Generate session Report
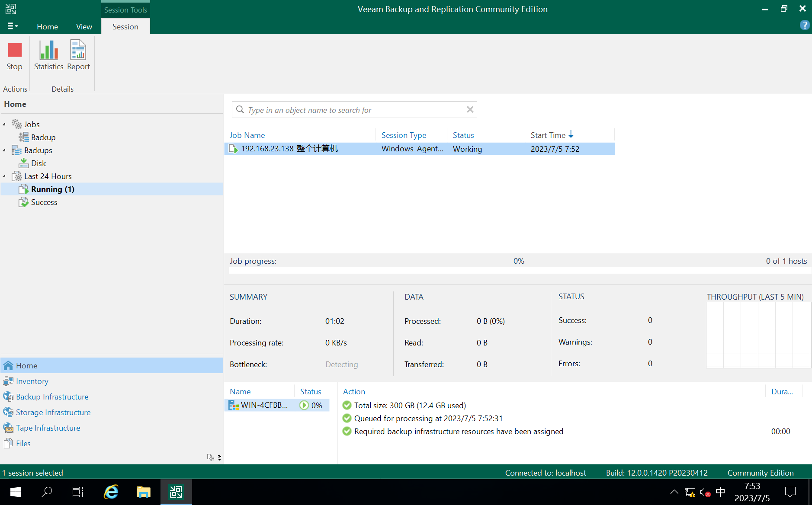812x505 pixels. pyautogui.click(x=78, y=56)
